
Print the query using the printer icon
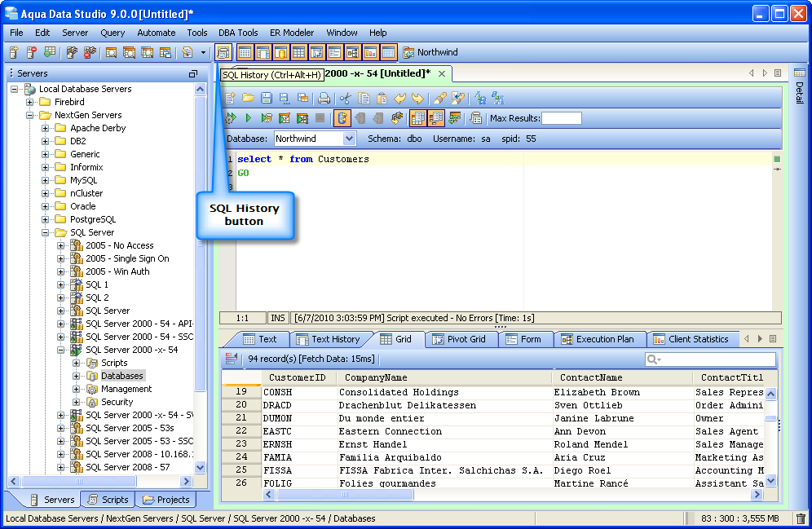[x=324, y=99]
